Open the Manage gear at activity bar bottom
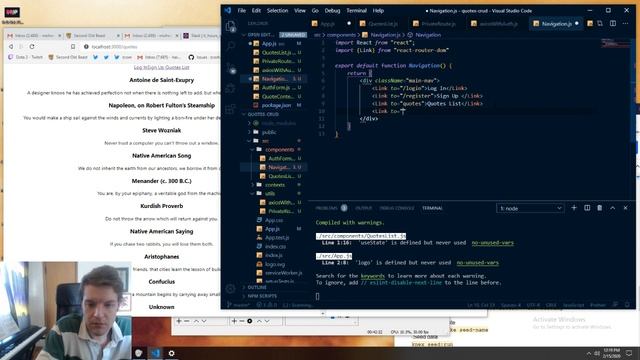Image resolution: width=640 pixels, height=360 pixels. pyautogui.click(x=231, y=289)
